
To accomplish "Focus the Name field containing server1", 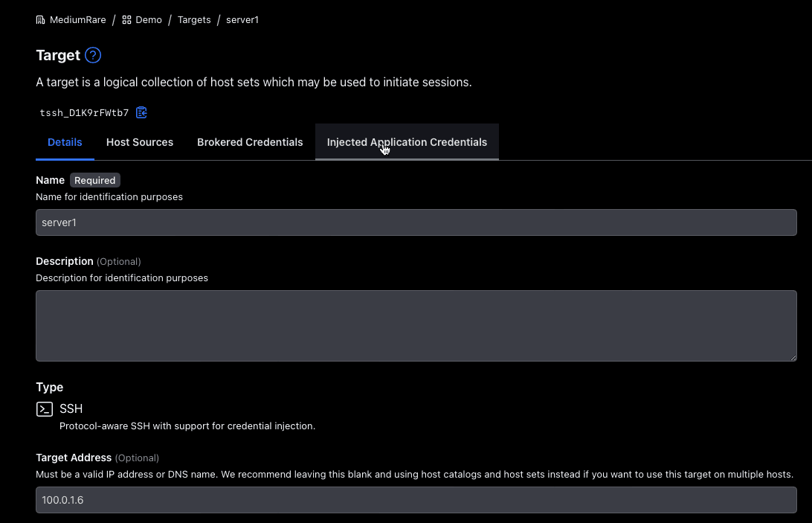I will tap(416, 222).
